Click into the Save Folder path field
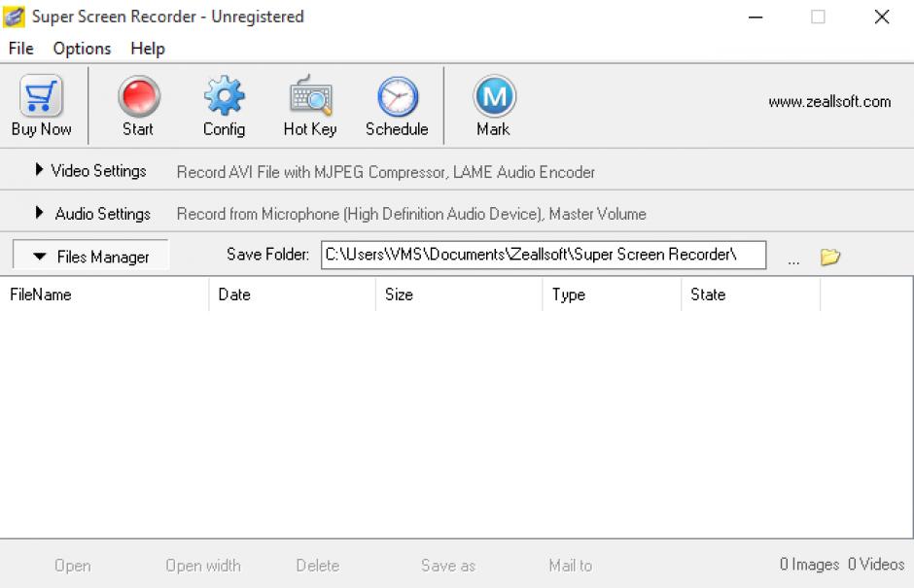The image size is (914, 588). [x=544, y=256]
